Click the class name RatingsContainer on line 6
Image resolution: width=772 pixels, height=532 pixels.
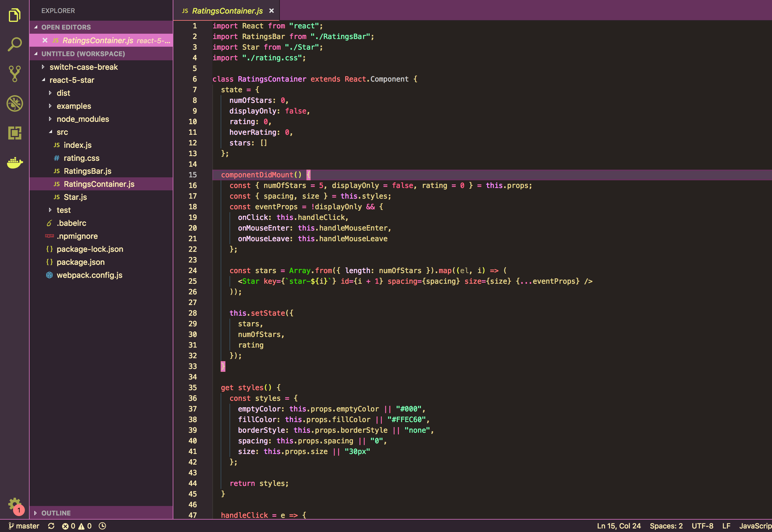pos(272,79)
